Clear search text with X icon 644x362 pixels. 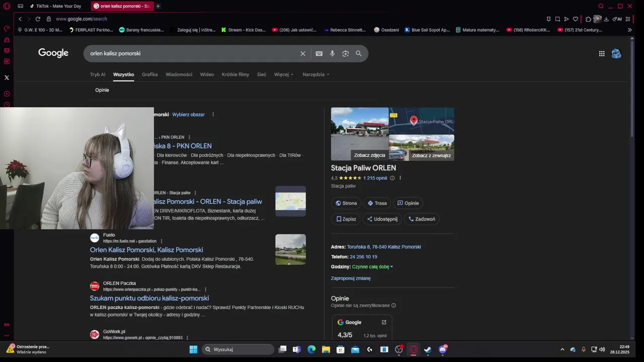(x=303, y=53)
